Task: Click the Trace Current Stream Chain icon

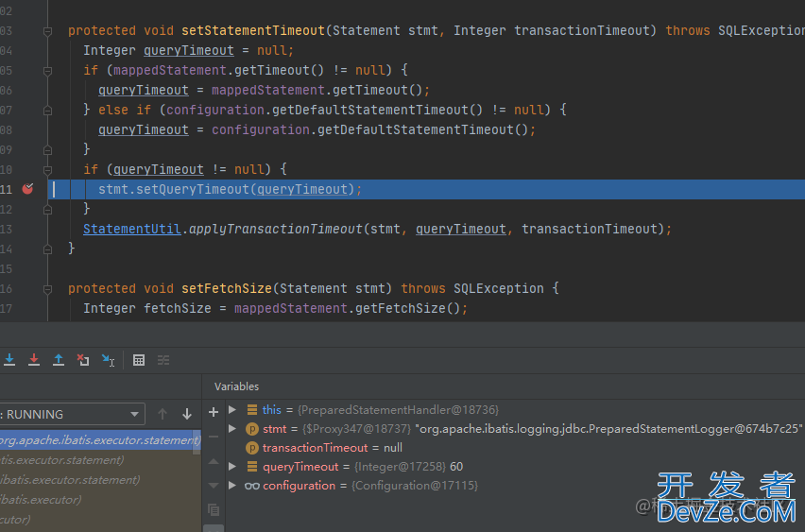Action: point(163,360)
